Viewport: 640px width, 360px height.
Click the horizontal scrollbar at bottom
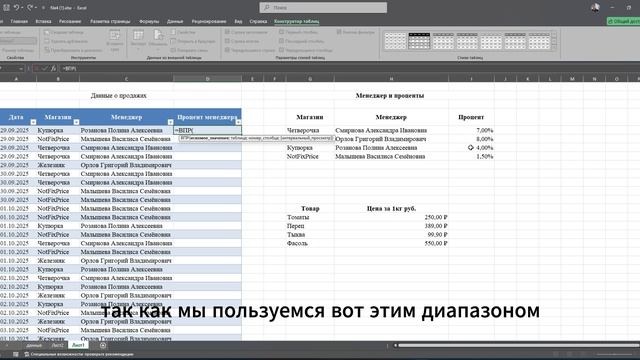click(x=519, y=345)
